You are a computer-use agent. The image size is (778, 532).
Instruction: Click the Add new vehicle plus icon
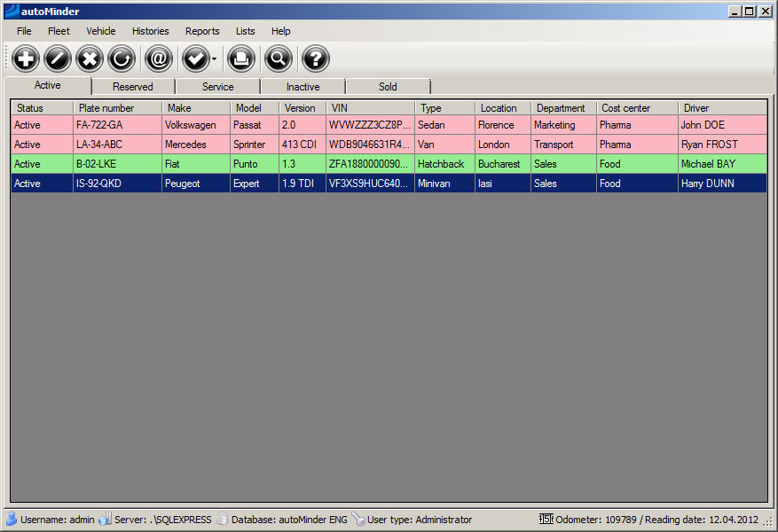(26, 59)
